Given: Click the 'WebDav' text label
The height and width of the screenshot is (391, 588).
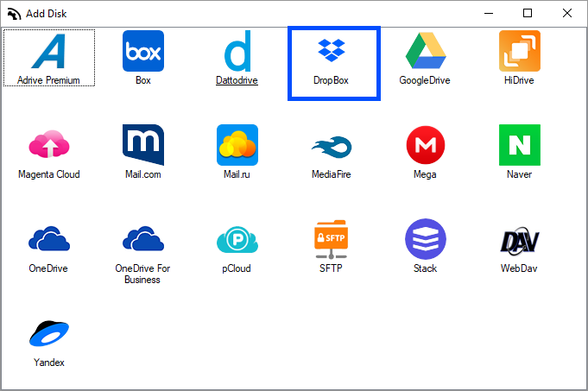Looking at the screenshot, I should [x=519, y=268].
